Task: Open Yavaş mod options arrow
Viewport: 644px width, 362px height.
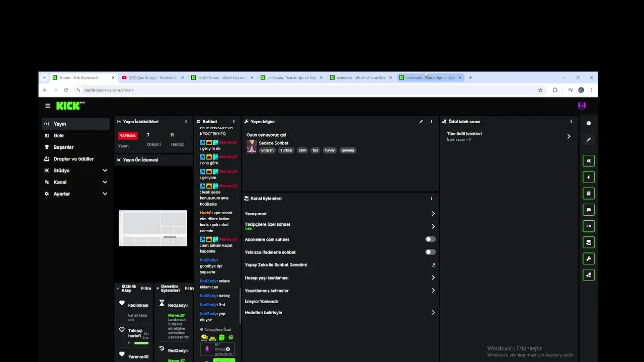Action: (433, 214)
